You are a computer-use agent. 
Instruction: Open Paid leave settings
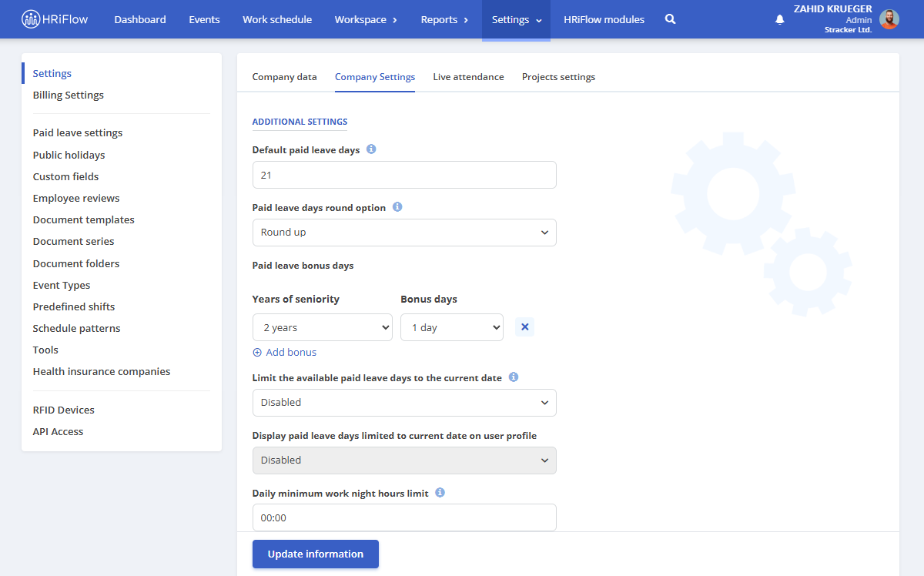(78, 133)
